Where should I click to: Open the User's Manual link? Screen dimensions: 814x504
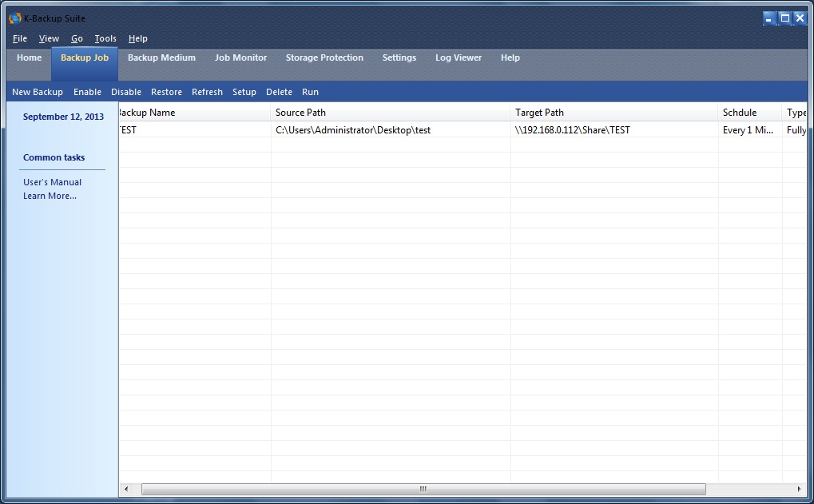tap(53, 182)
